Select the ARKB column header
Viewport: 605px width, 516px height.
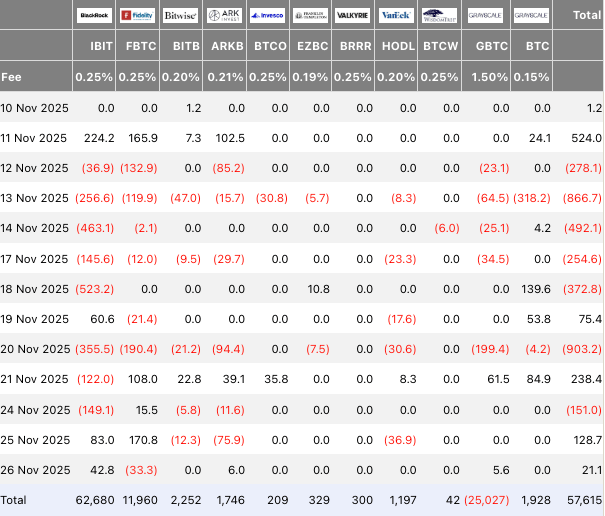click(227, 46)
